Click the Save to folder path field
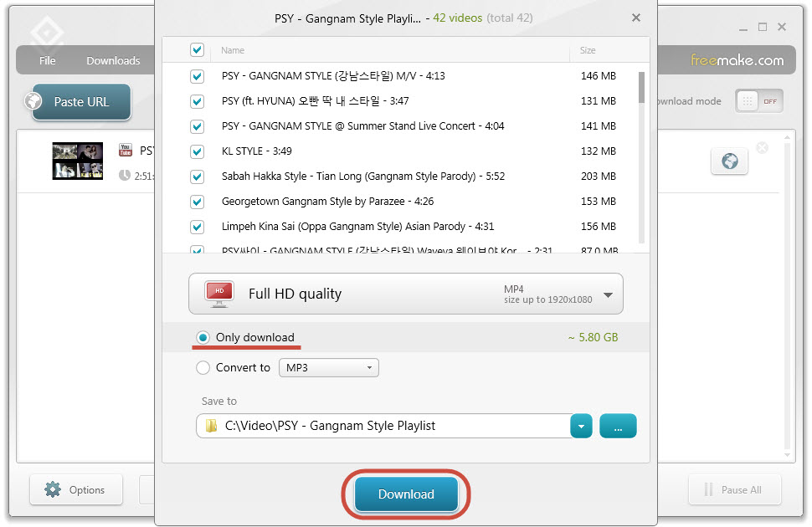Screen dimensions: 812x527 pyautogui.click(x=383, y=426)
